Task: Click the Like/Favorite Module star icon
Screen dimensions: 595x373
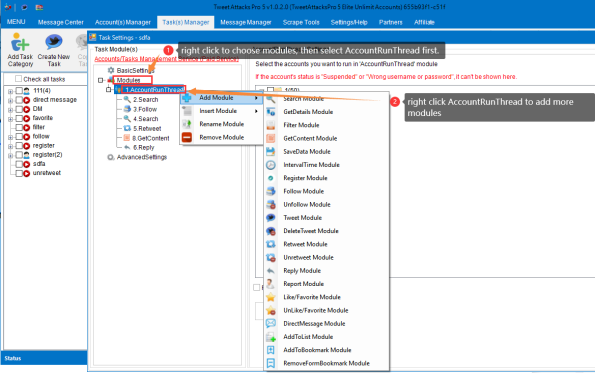Action: tap(271, 297)
